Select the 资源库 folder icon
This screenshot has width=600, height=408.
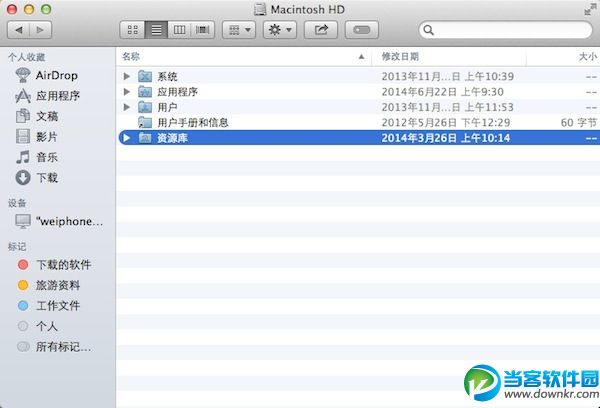coord(145,138)
